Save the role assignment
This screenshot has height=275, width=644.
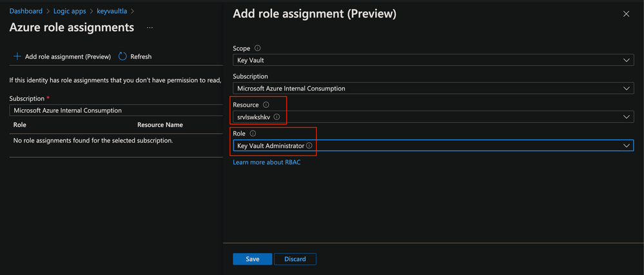252,259
